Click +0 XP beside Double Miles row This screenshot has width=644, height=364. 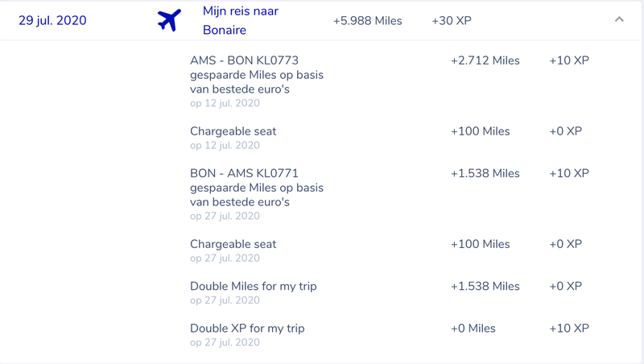click(x=566, y=287)
